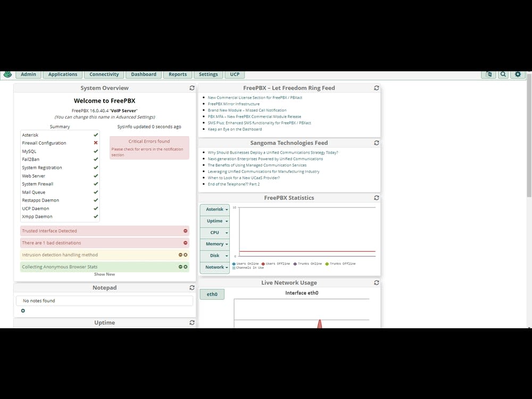The width and height of the screenshot is (532, 399).
Task: Open the Reports menu
Action: click(178, 74)
